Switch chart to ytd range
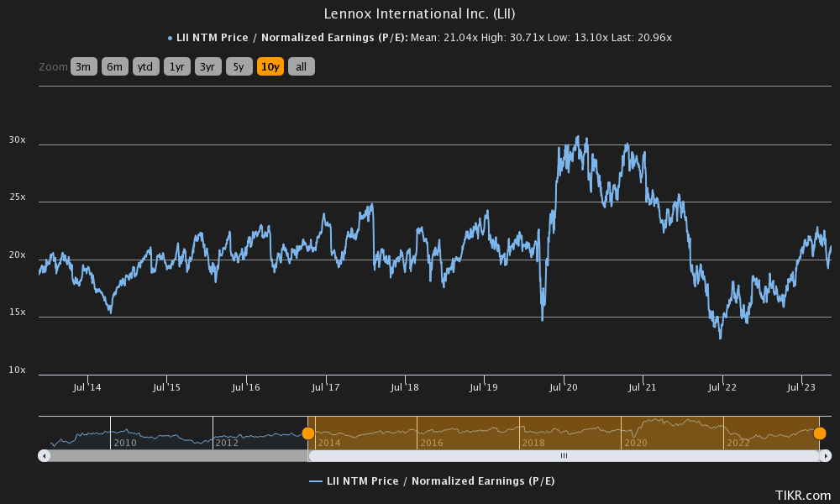 [145, 66]
